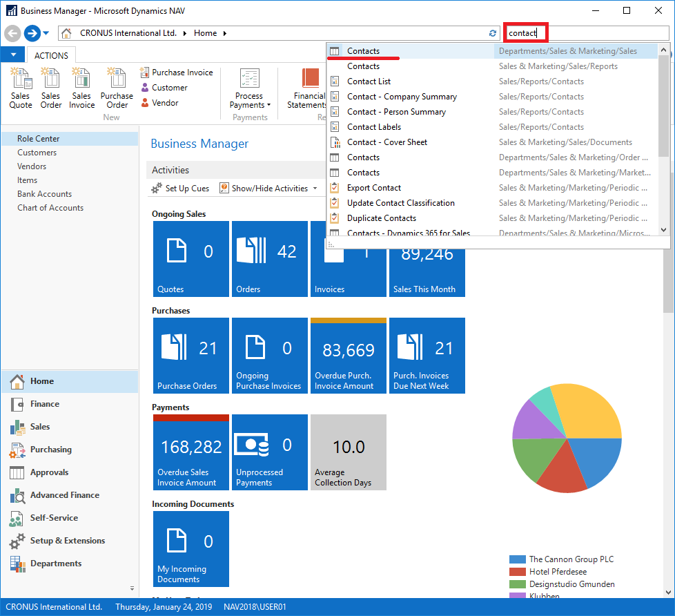Screen dimensions: 675x616
Task: Choose Export Contact from search results
Action: [x=492, y=188]
